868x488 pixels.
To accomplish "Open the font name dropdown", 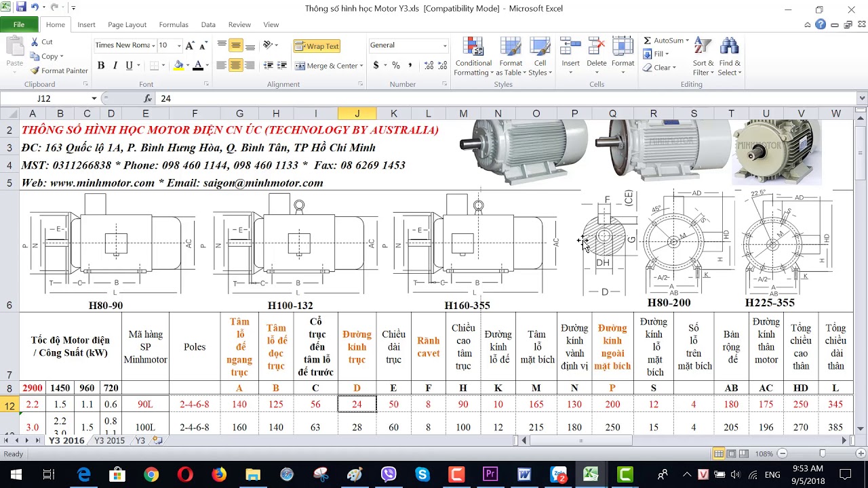I will 152,45.
